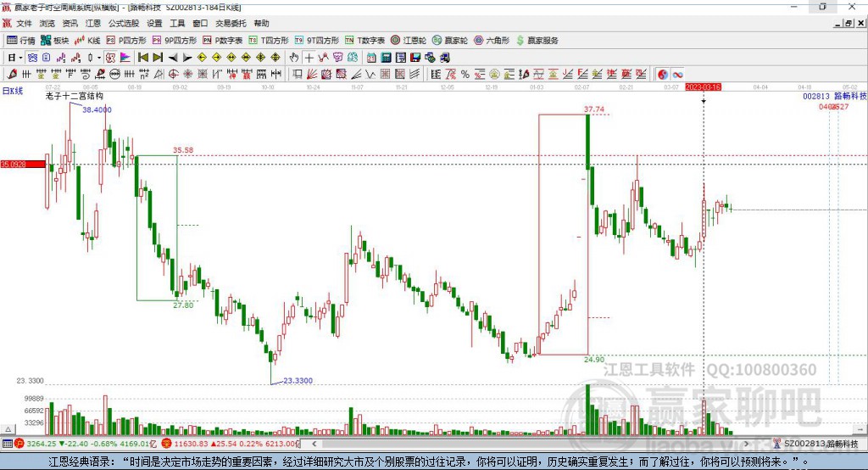The image size is (868, 470).
Task: Open the T数字表 tool
Action: coord(364,41)
